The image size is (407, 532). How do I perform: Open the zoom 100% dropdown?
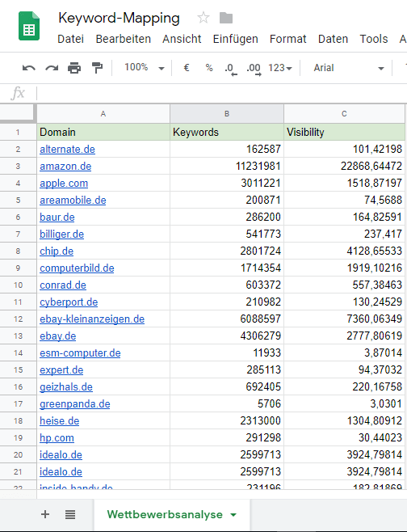pyautogui.click(x=144, y=68)
